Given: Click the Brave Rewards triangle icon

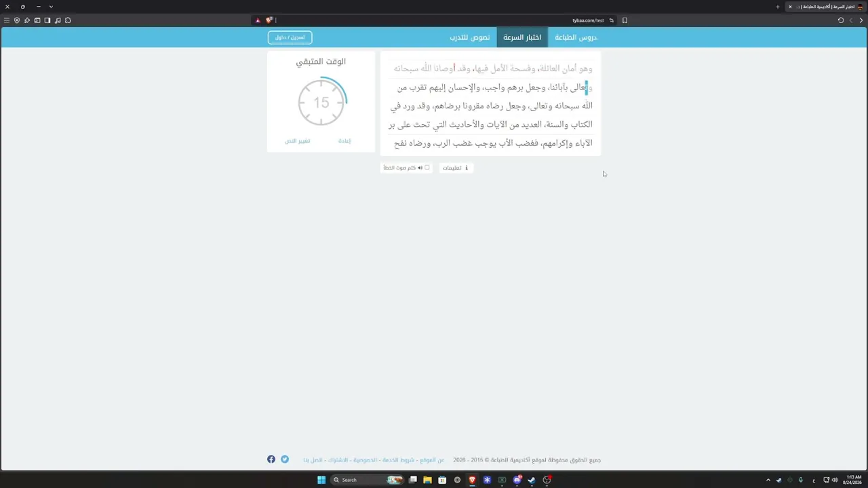Looking at the screenshot, I should pyautogui.click(x=258, y=20).
